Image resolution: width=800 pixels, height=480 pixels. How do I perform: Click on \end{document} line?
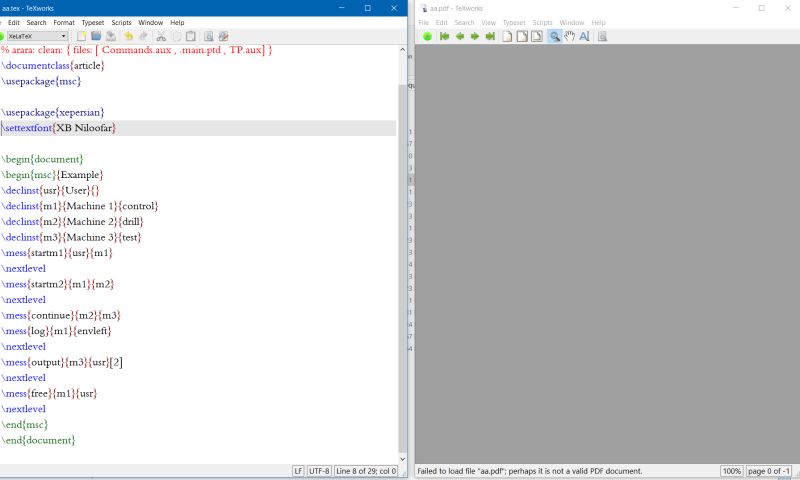38,440
